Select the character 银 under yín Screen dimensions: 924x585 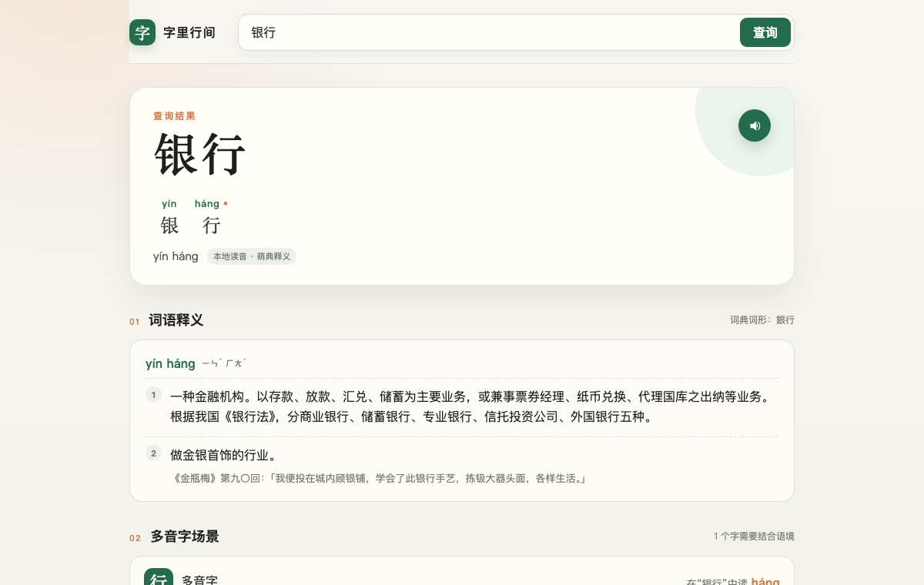pyautogui.click(x=169, y=226)
